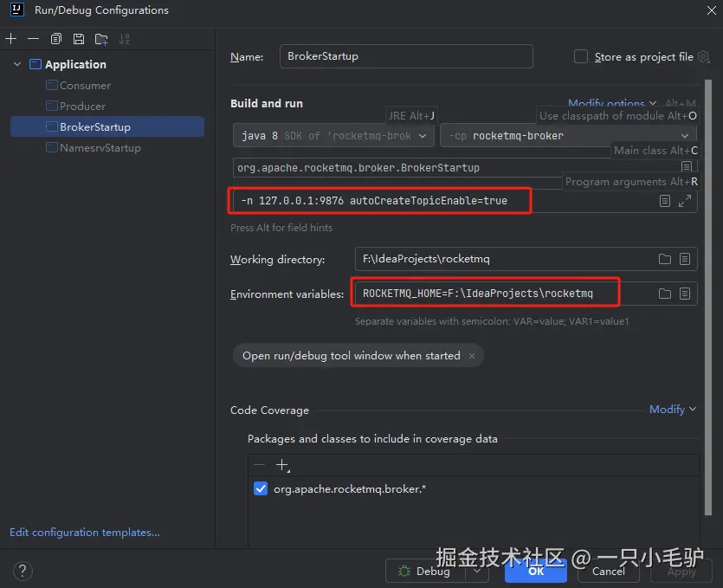Select the NamesrvStartup configuration
This screenshot has width=723, height=588.
coord(100,147)
